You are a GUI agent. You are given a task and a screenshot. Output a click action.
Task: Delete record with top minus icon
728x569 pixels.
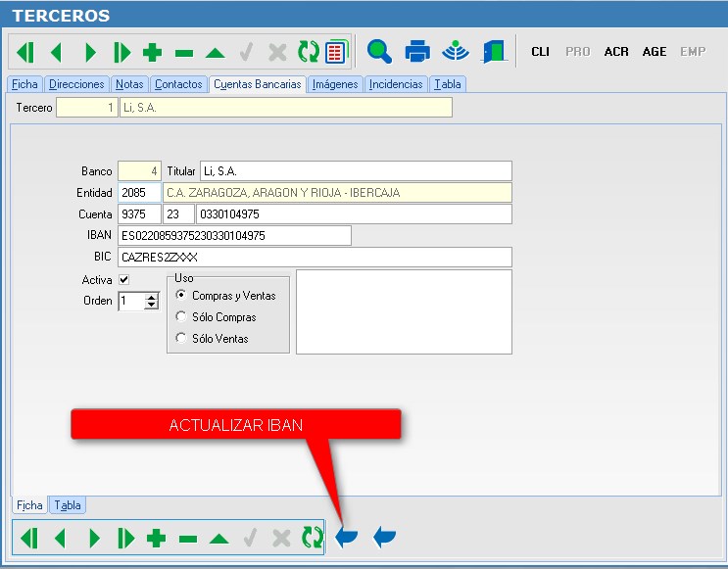coord(184,54)
